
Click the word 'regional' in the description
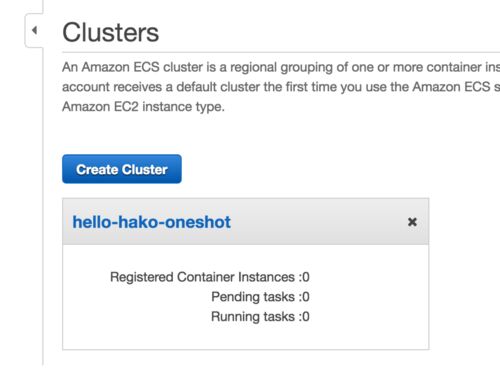pyautogui.click(x=253, y=67)
